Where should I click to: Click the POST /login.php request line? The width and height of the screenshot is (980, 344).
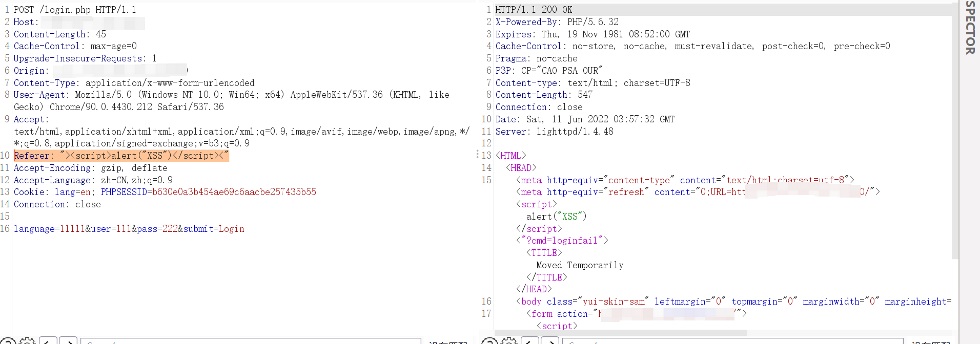75,10
